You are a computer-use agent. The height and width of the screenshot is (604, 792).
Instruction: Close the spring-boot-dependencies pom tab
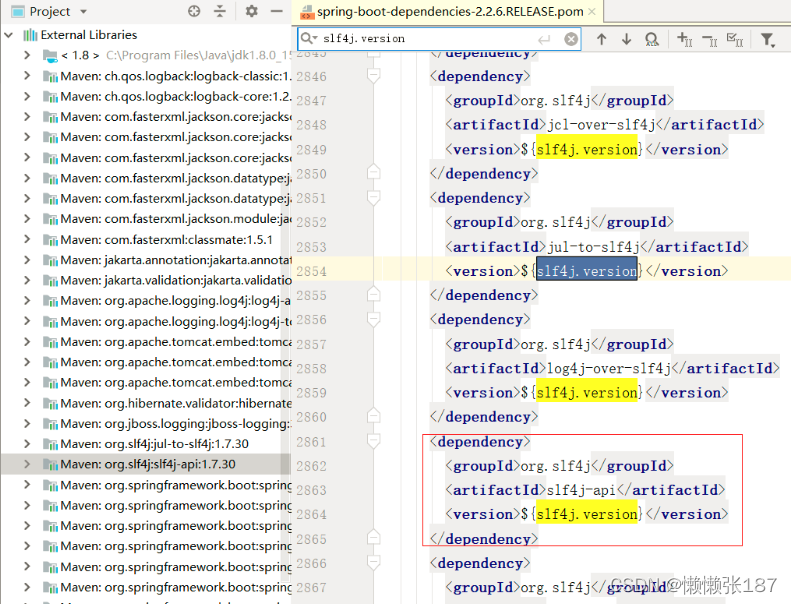592,12
